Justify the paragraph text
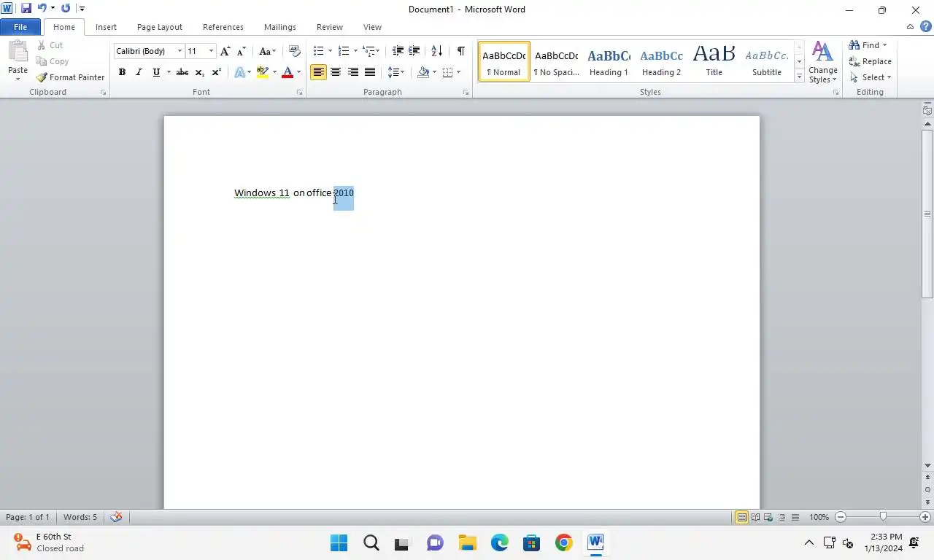This screenshot has height=560, width=934. tap(370, 72)
